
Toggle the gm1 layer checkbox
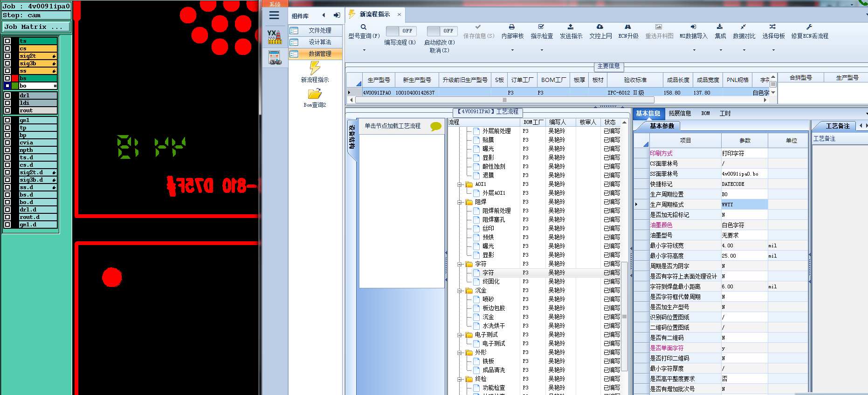[x=7, y=120]
